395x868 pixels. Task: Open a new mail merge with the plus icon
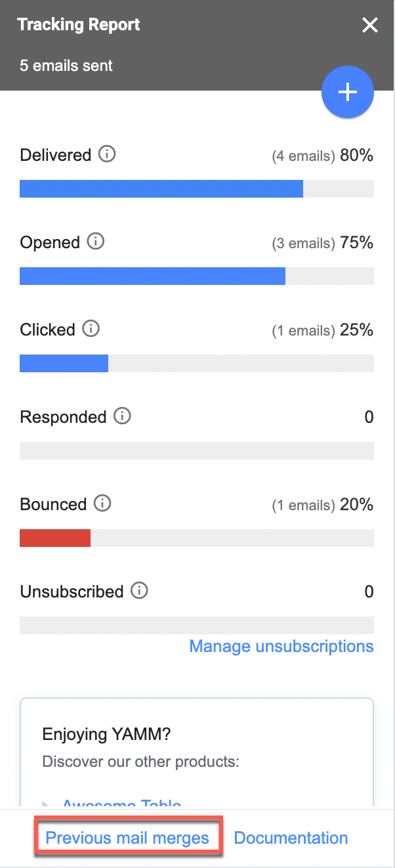[x=347, y=92]
